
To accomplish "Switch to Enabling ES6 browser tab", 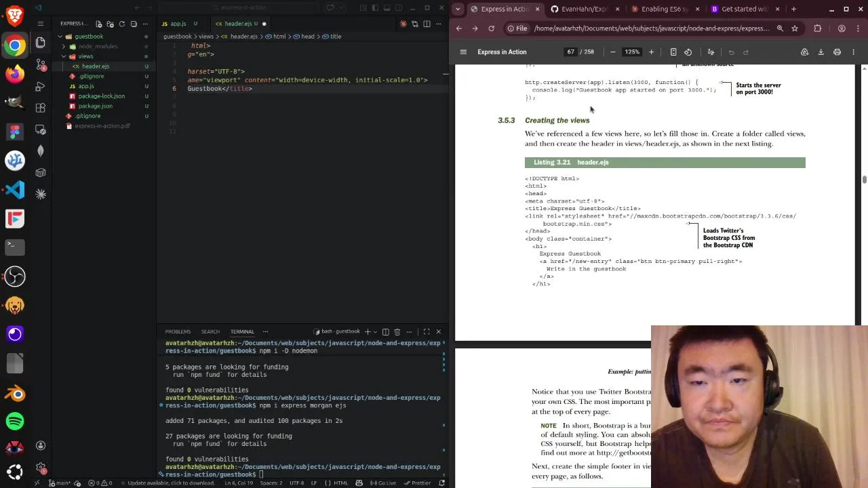I will (665, 9).
